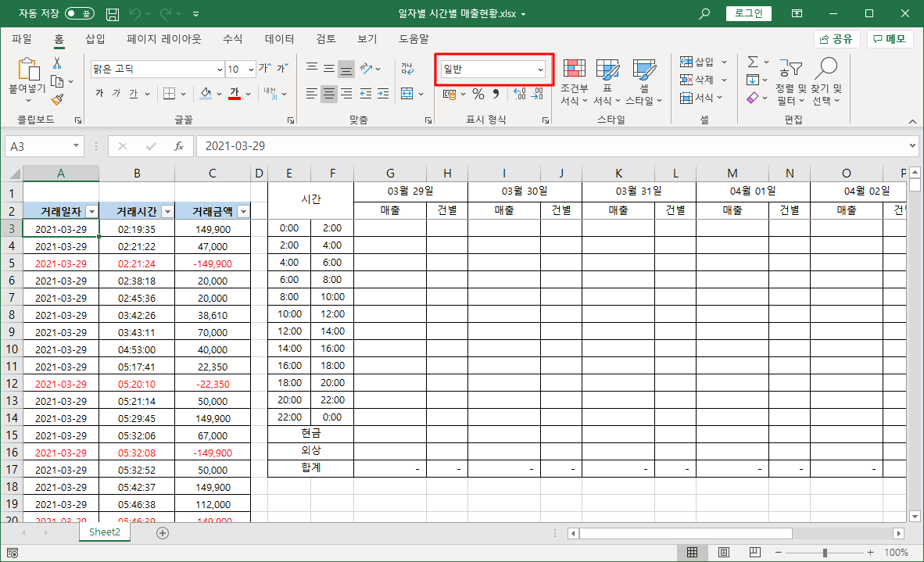This screenshot has width=924, height=562.
Task: Click the zoom slider handle
Action: tap(825, 553)
